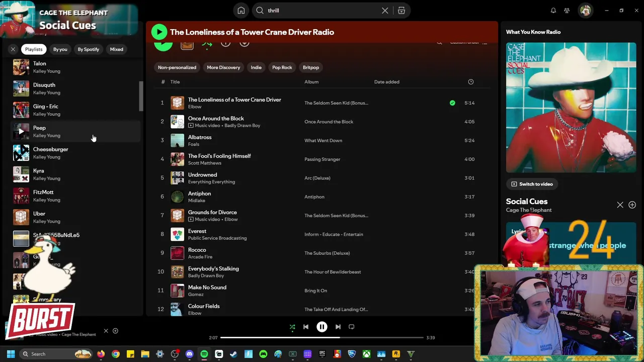Open the Friend Activity icon
Viewport: 644px width, 362px height.
(x=567, y=11)
